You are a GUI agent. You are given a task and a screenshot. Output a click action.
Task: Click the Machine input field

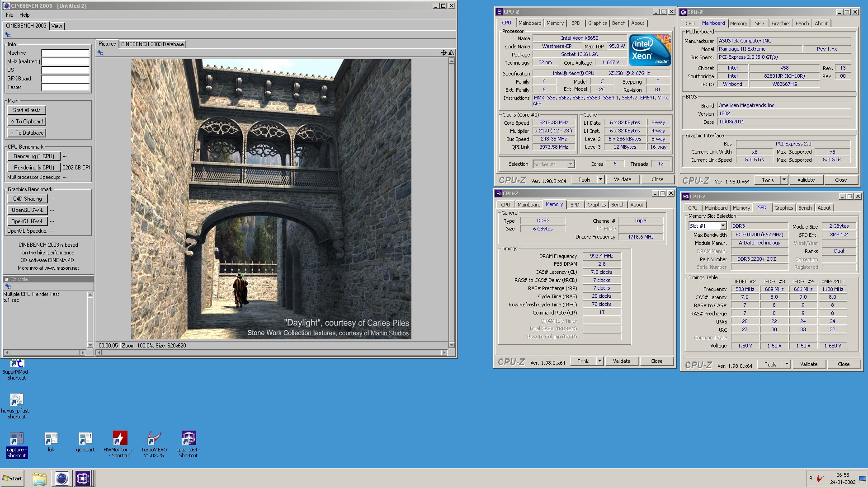pos(66,53)
